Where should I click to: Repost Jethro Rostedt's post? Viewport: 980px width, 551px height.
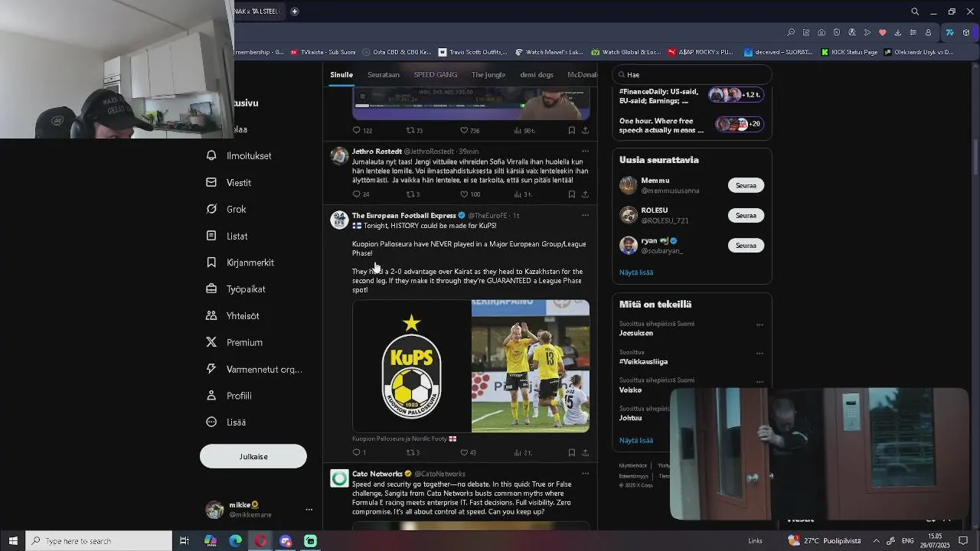[413, 194]
